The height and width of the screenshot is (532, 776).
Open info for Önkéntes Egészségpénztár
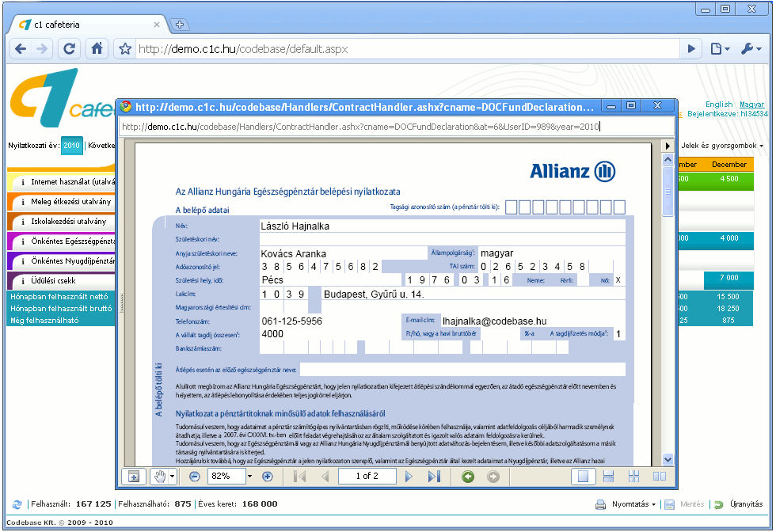[23, 241]
